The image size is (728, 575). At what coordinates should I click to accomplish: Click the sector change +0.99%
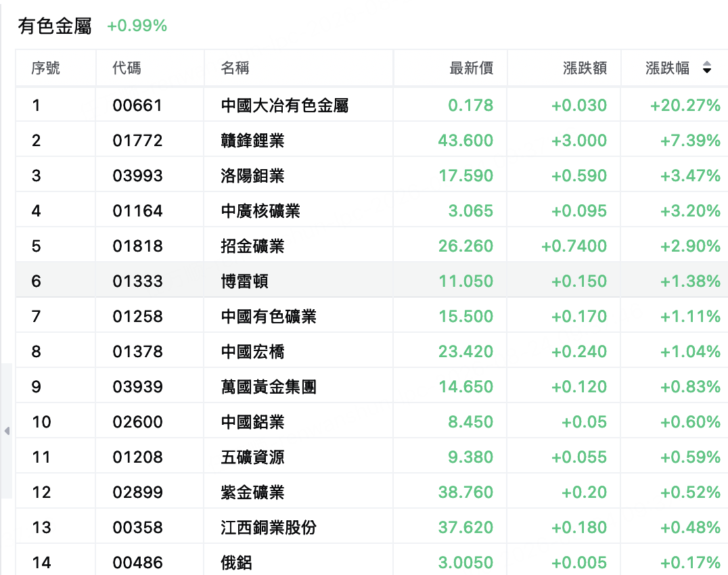pos(137,26)
